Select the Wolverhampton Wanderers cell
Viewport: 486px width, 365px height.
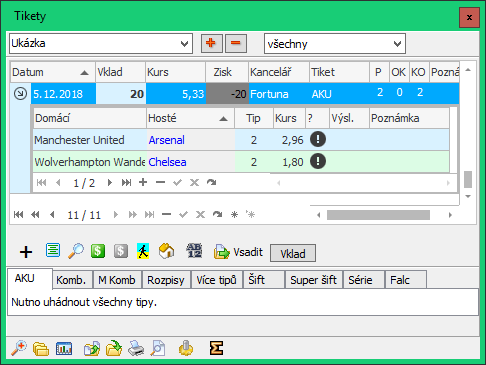point(90,162)
